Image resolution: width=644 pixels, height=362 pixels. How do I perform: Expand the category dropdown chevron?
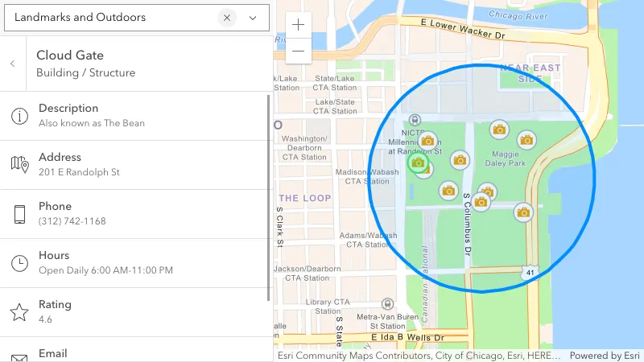253,17
